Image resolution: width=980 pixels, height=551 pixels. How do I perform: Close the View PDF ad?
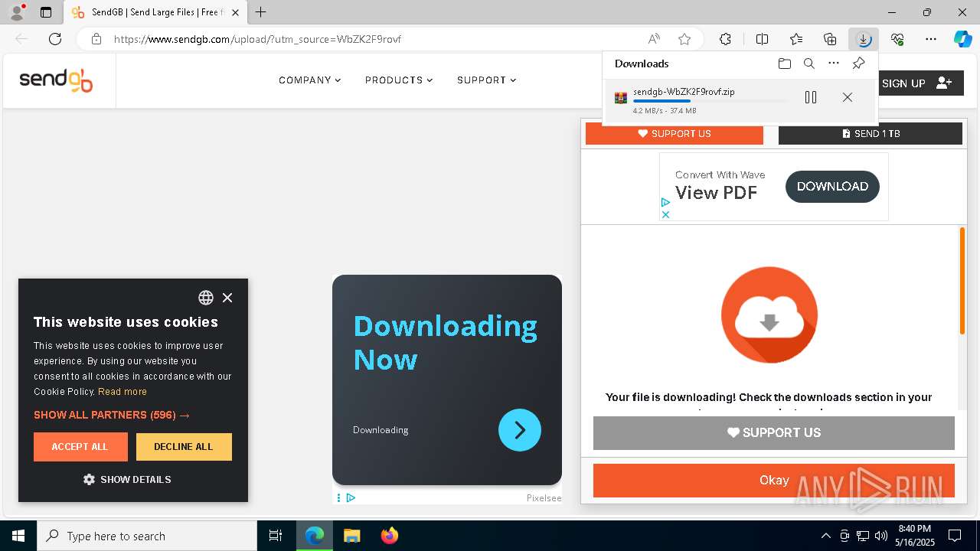pos(665,214)
